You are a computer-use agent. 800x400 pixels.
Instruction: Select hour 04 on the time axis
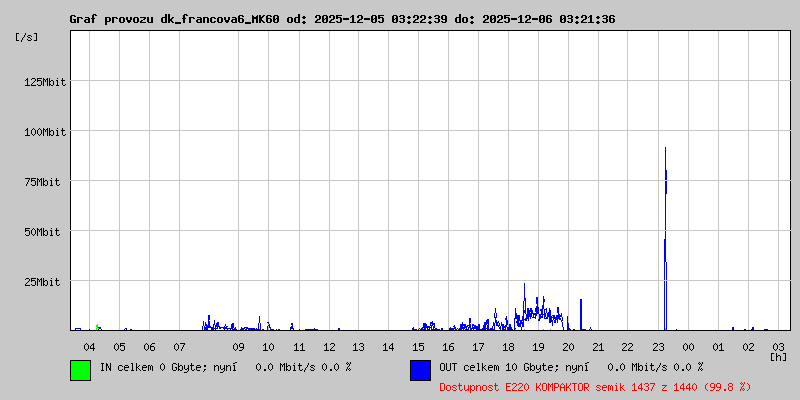point(89,346)
